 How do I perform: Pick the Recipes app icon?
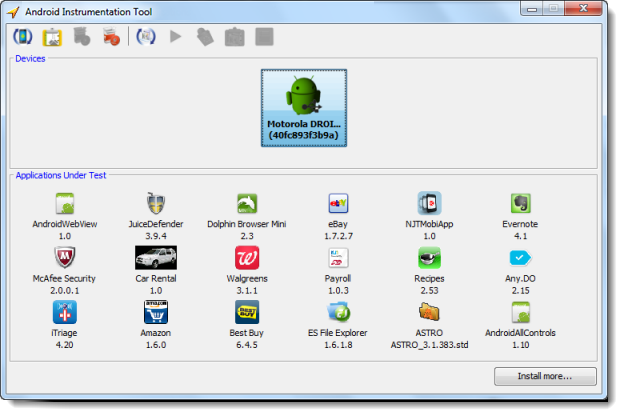click(x=429, y=258)
